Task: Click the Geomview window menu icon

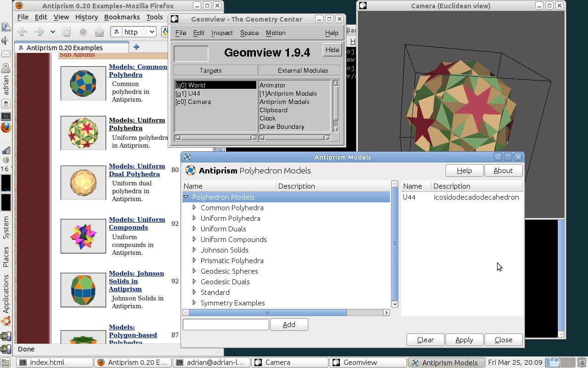Action: (x=175, y=19)
